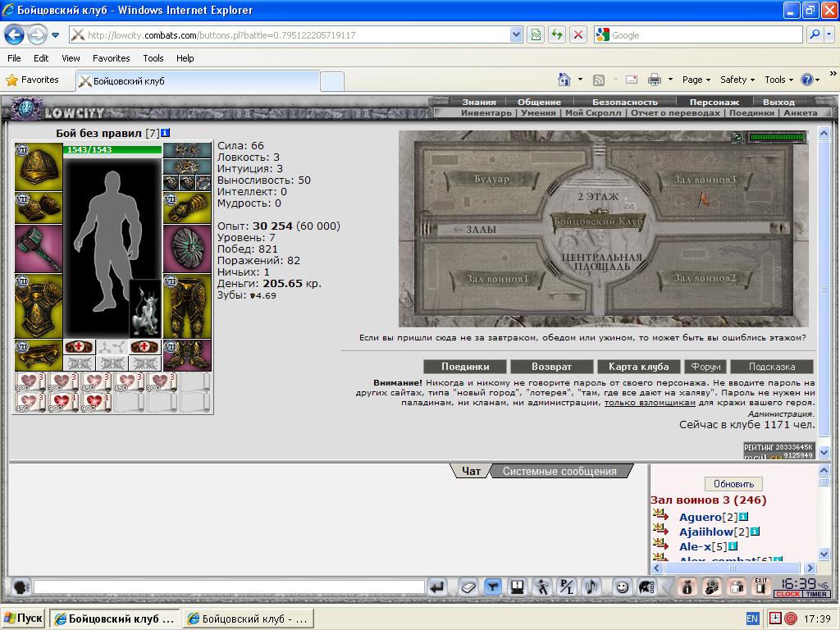840x630 pixels.
Task: Click the private message arrow beside Aguero
Action: tap(660, 515)
